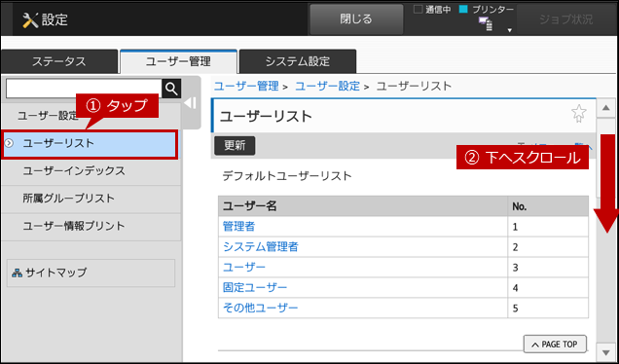The image size is (619, 364).
Task: Click the search magnifier icon
Action: click(171, 89)
